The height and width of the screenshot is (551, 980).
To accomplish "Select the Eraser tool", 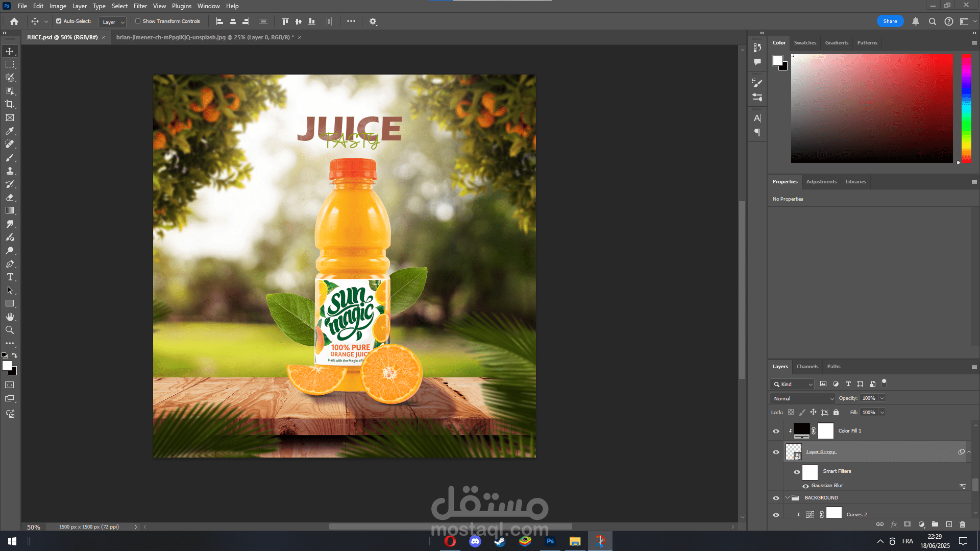I will tap(10, 197).
